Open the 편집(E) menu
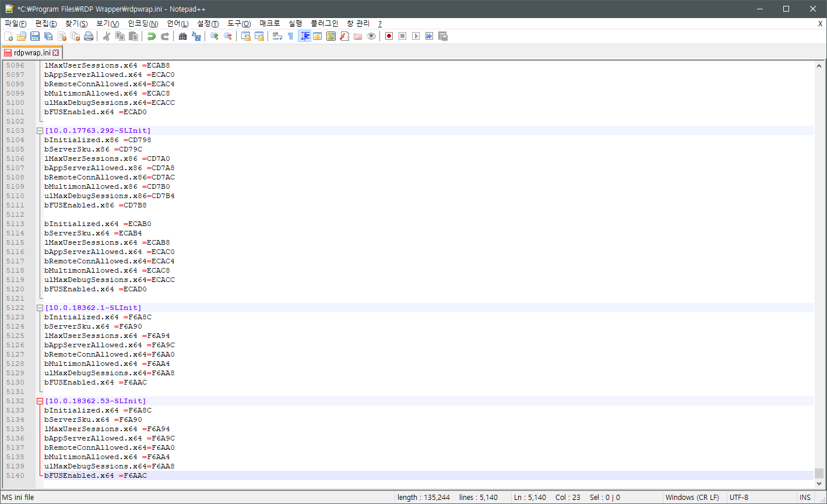Image resolution: width=827 pixels, height=504 pixels. [x=46, y=23]
